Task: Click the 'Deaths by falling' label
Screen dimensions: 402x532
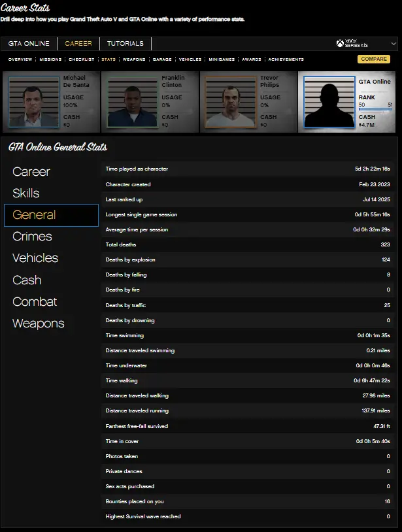Action: coord(126,274)
